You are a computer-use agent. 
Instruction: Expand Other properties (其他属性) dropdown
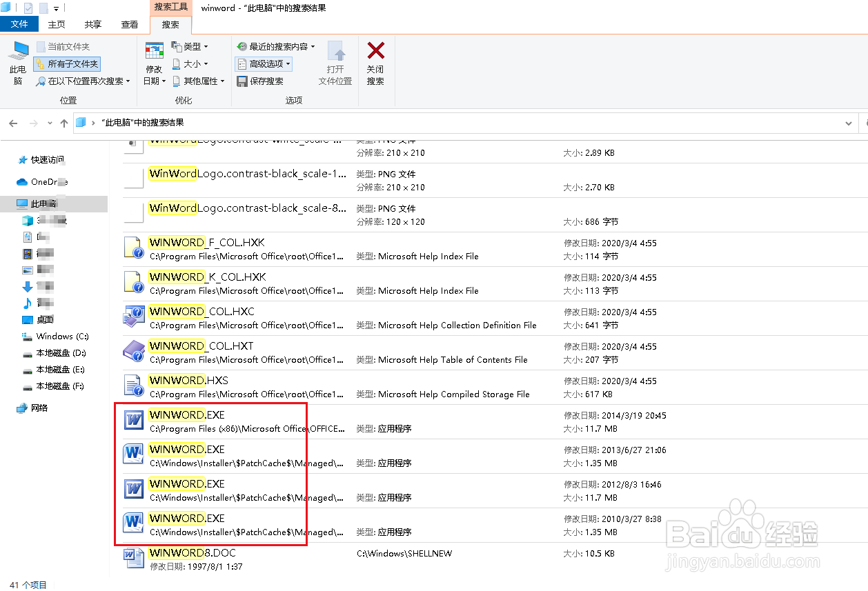199,81
